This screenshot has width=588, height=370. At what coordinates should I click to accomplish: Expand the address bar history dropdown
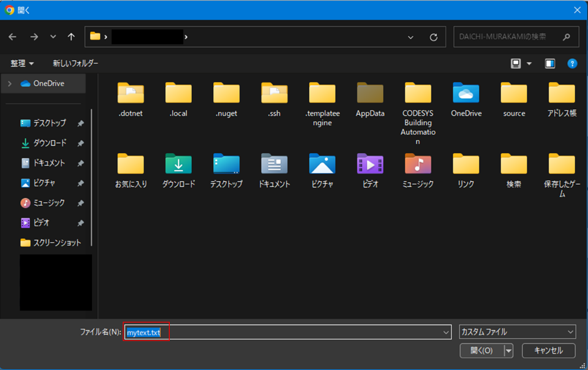411,37
